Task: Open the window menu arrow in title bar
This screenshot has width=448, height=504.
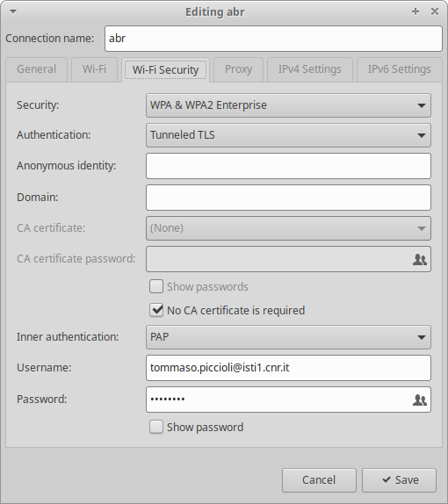Action: [13, 12]
